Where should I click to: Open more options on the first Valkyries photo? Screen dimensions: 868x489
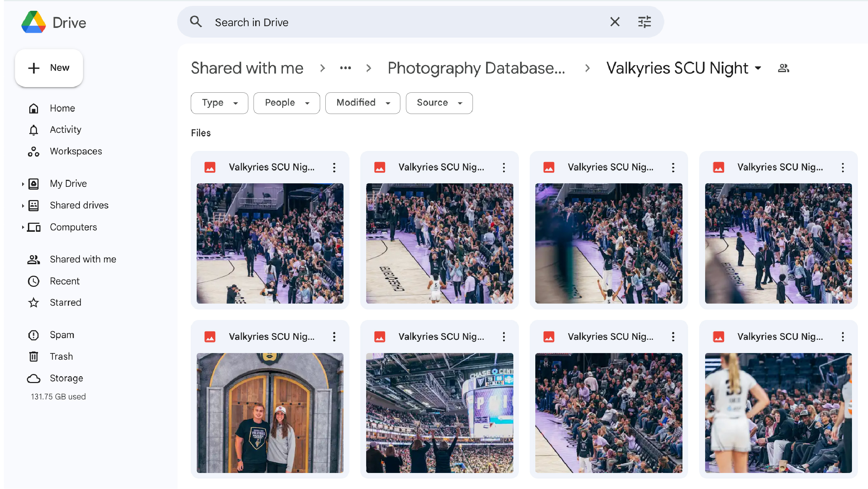point(334,167)
